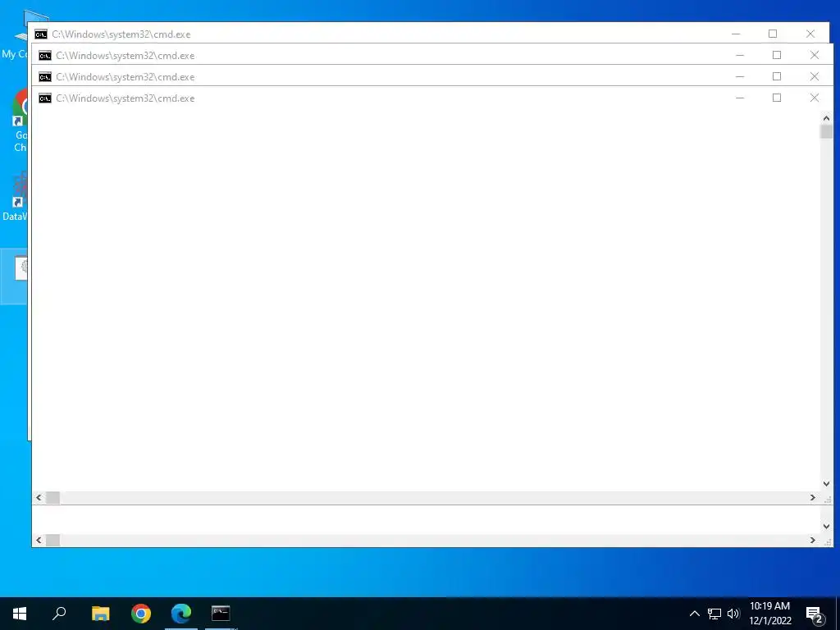The height and width of the screenshot is (630, 840).
Task: Close the frontmost cmd.exe window
Action: 815,98
